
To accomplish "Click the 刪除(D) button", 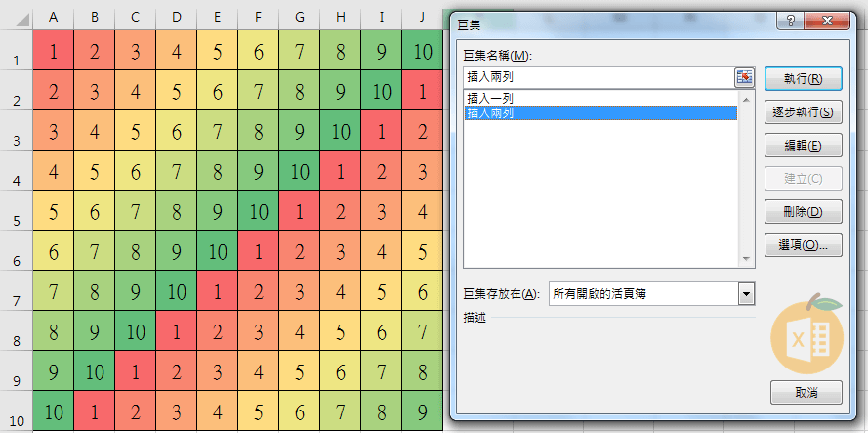I will coord(805,212).
